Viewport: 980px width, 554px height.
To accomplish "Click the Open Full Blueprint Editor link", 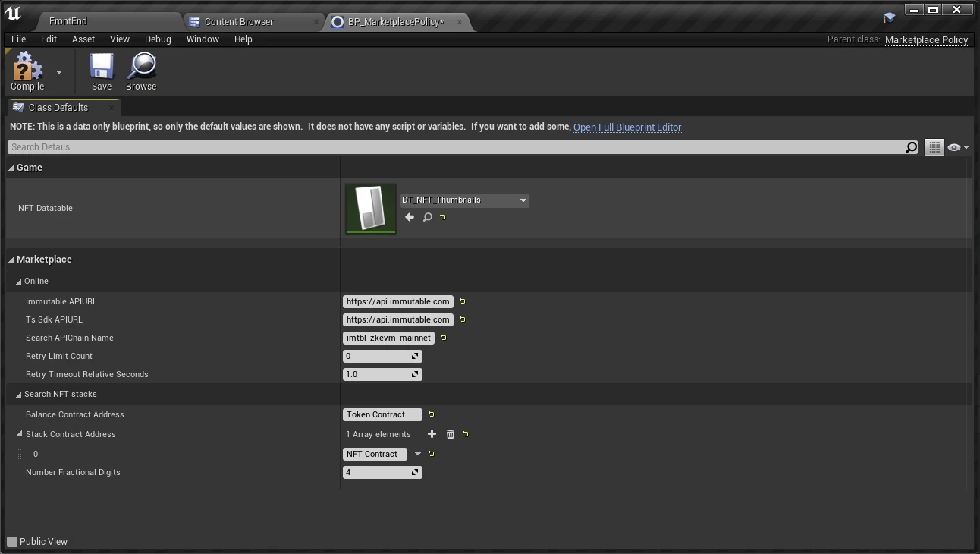I will pos(627,127).
